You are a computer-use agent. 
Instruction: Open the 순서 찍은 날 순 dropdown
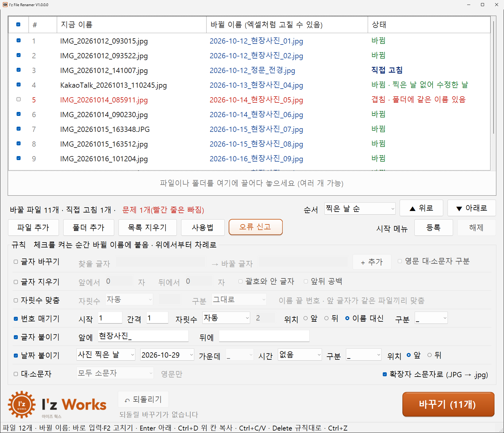tap(360, 209)
